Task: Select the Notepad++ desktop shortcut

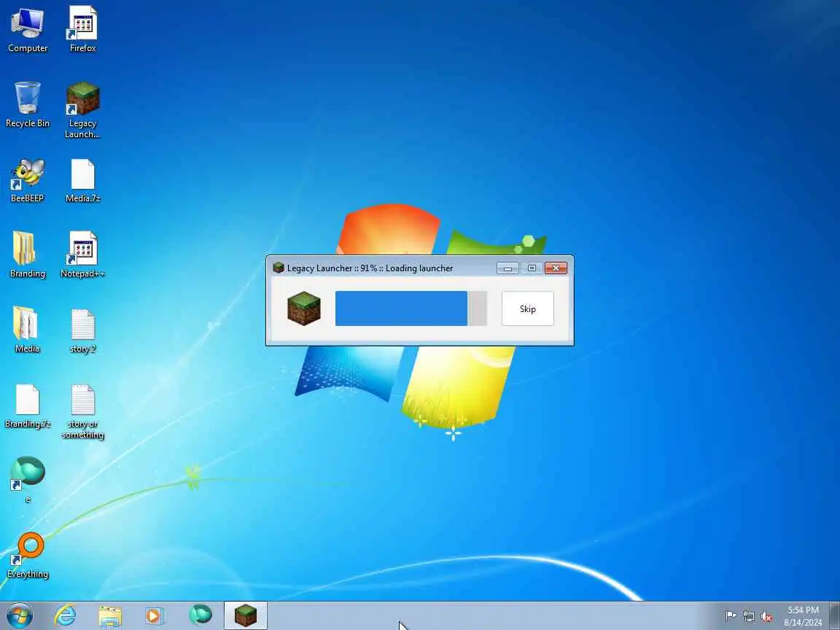Action: (x=82, y=255)
